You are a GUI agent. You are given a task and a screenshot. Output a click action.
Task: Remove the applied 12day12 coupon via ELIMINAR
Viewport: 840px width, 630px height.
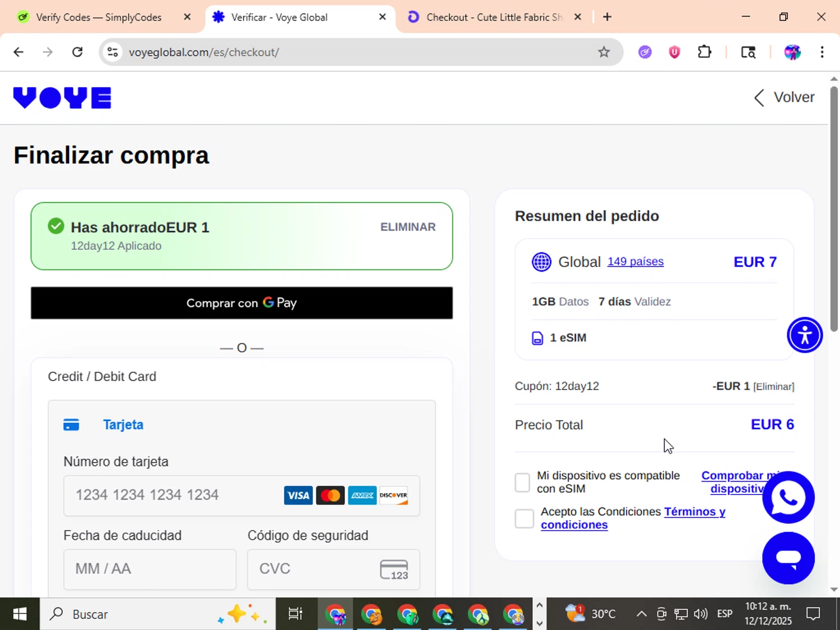click(x=408, y=227)
